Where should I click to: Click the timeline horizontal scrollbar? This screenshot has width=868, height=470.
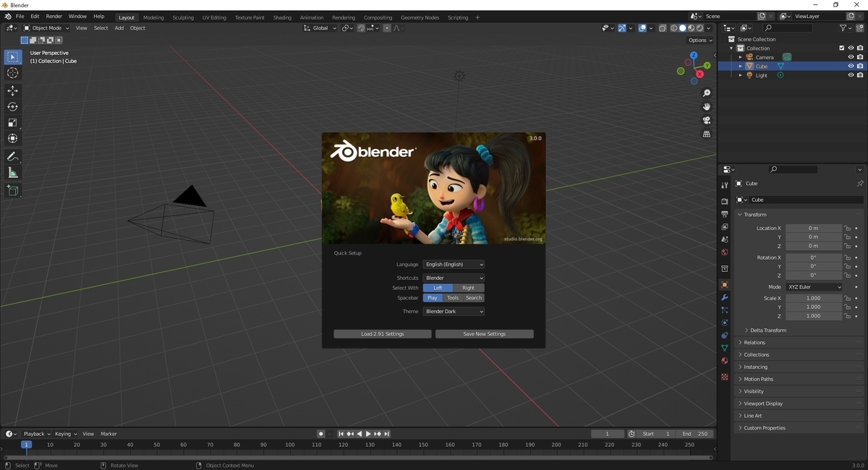pos(358,458)
